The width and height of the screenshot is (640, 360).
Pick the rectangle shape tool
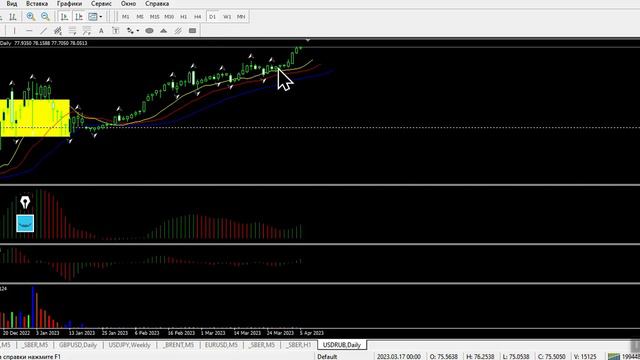192,31
